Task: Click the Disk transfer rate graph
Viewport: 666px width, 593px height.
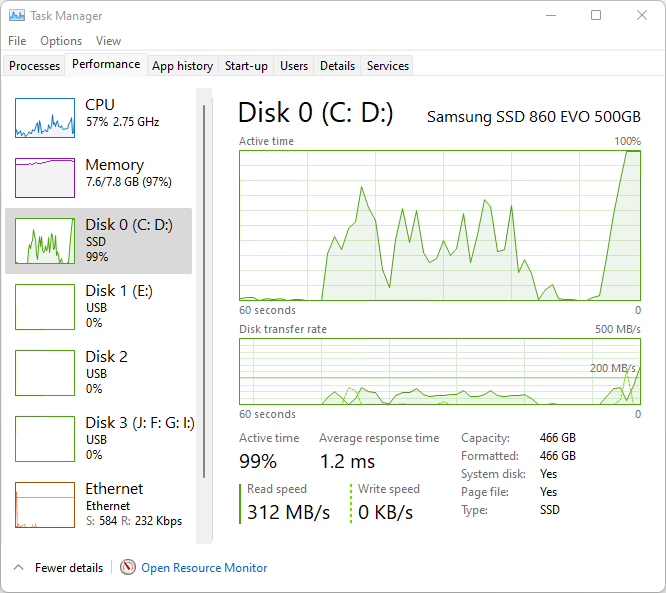Action: pos(440,371)
